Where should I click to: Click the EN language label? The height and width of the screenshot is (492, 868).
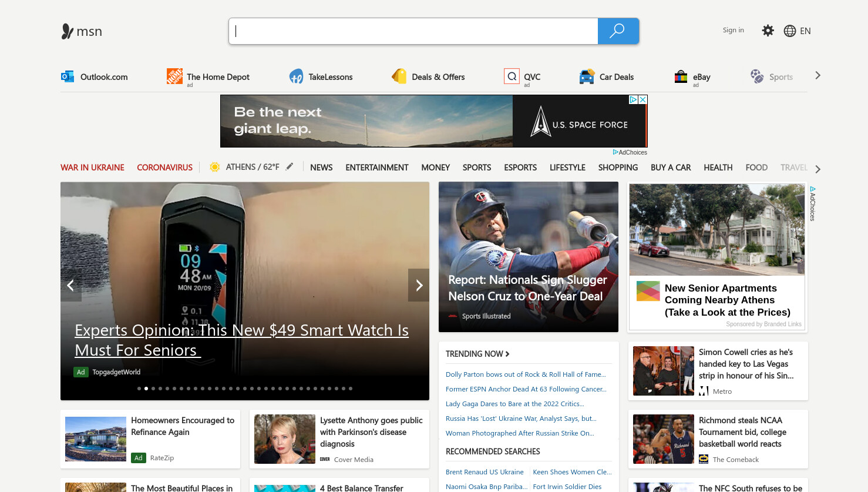click(x=805, y=31)
